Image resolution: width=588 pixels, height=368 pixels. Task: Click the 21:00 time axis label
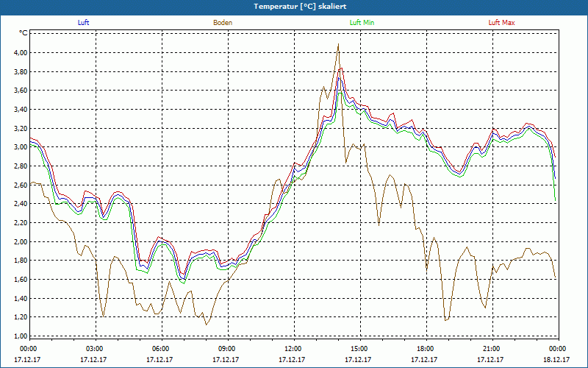point(492,349)
